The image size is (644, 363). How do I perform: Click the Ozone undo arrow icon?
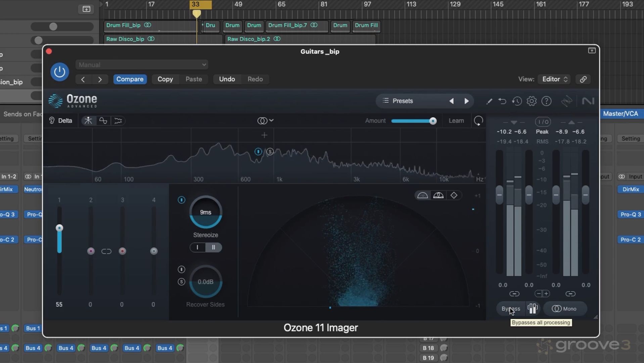(x=502, y=101)
